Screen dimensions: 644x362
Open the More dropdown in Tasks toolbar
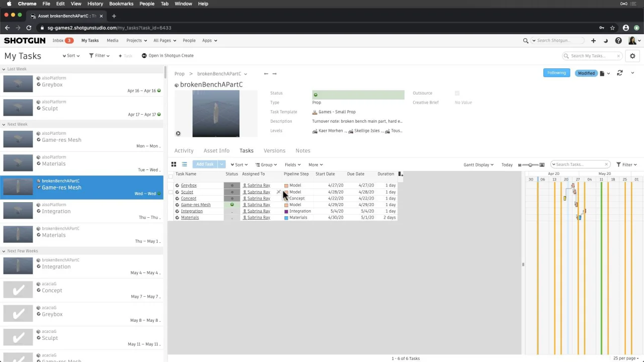point(315,164)
